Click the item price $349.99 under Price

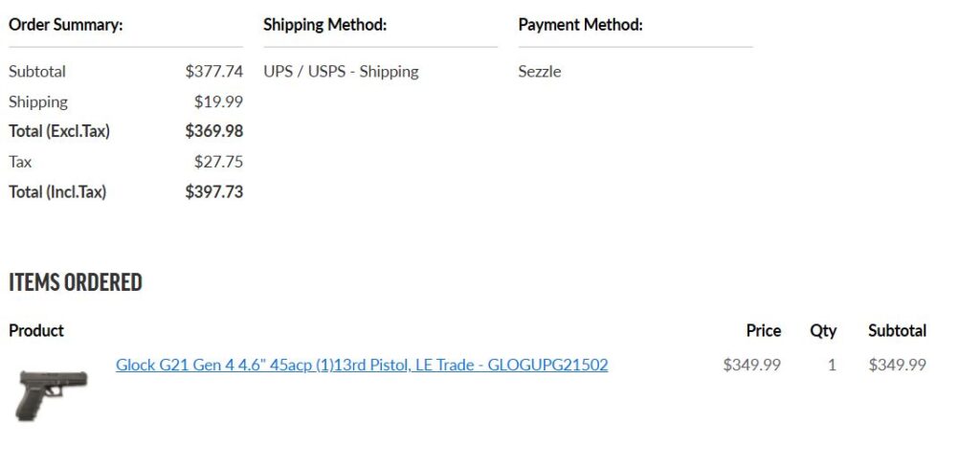pos(752,365)
